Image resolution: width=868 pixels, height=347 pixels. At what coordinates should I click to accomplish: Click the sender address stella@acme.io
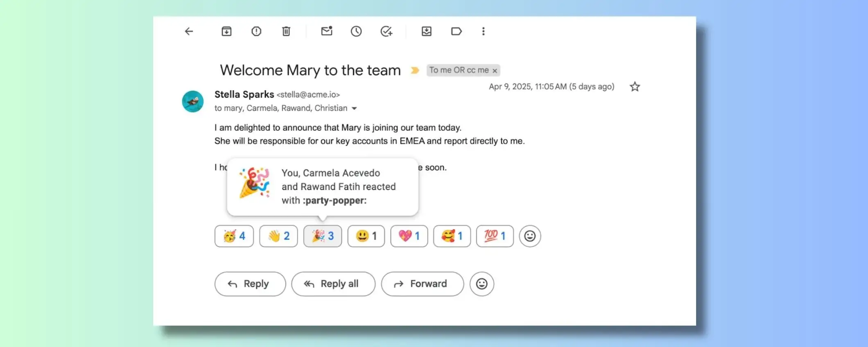[308, 95]
